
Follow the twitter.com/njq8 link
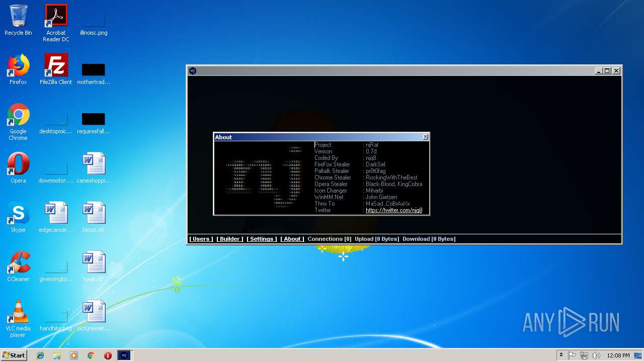coord(394,210)
